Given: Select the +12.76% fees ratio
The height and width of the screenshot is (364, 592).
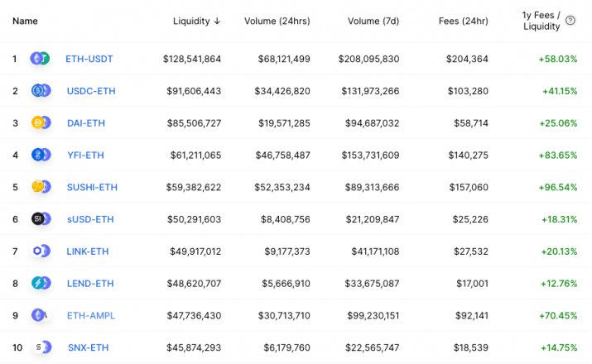Looking at the screenshot, I should coord(559,283).
